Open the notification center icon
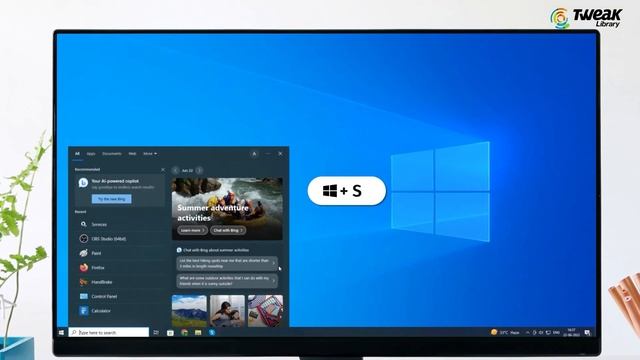 click(x=587, y=333)
